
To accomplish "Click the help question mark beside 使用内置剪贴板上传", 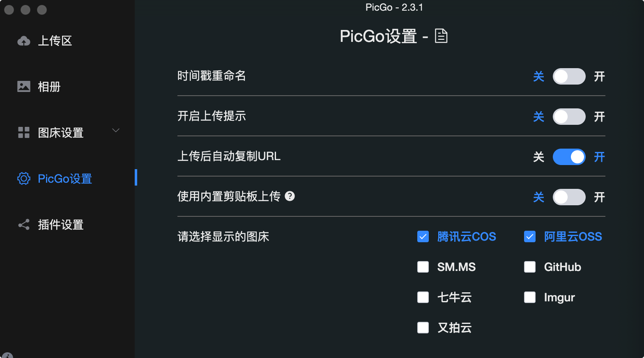I will pyautogui.click(x=290, y=197).
